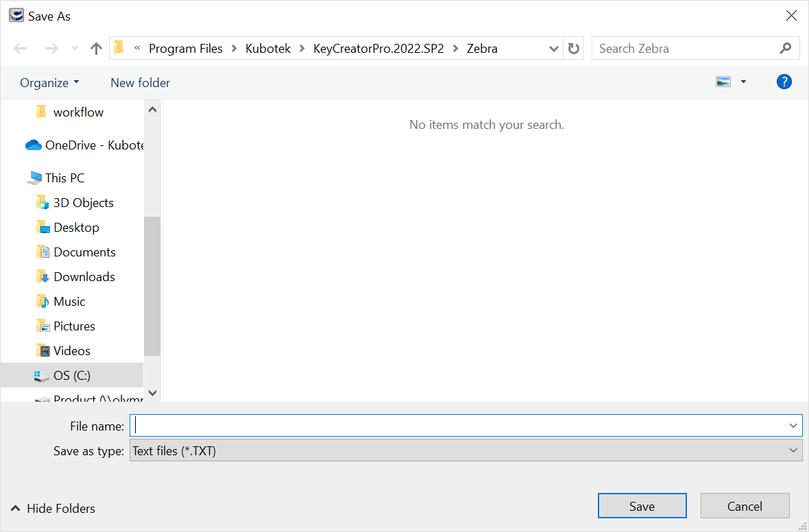The width and height of the screenshot is (809, 532).
Task: Open the Downloads folder
Action: tap(83, 276)
